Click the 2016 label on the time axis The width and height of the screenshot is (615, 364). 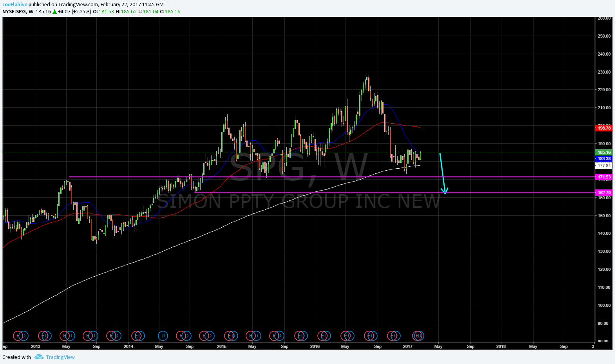(315, 346)
